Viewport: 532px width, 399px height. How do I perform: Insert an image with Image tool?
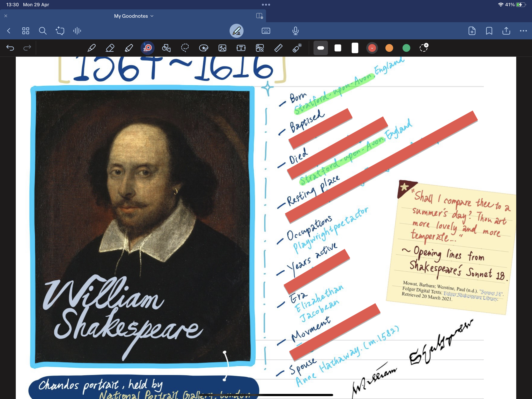(x=222, y=48)
